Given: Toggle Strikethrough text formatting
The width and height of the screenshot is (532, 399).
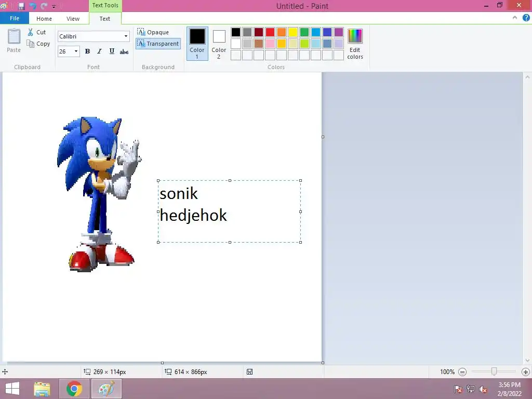Looking at the screenshot, I should (124, 51).
